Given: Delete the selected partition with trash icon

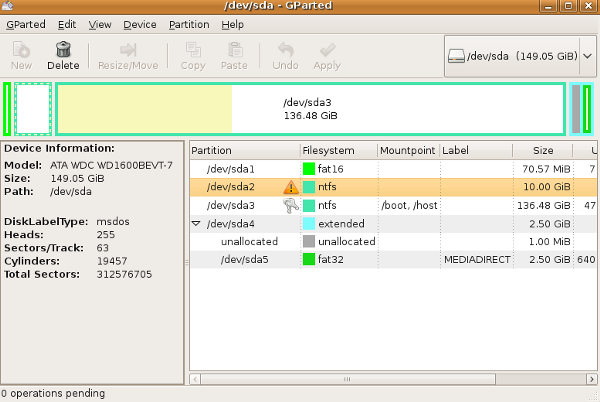Looking at the screenshot, I should (x=63, y=50).
